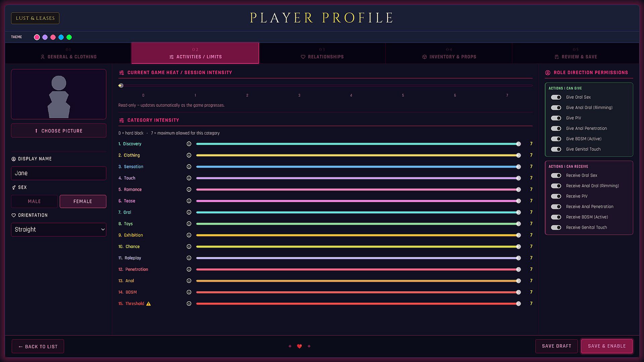The width and height of the screenshot is (644, 362).
Task: Toggle Receive Anal Penetration permission
Action: (556, 206)
